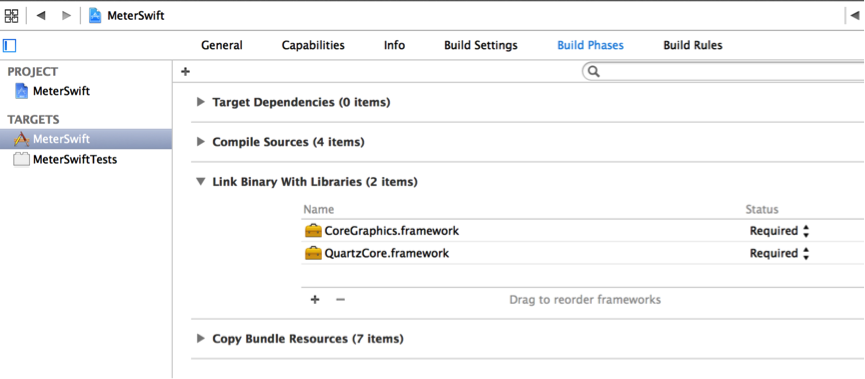Viewport: 865px width, 379px height.
Task: Click the Status column header
Action: pyautogui.click(x=762, y=210)
